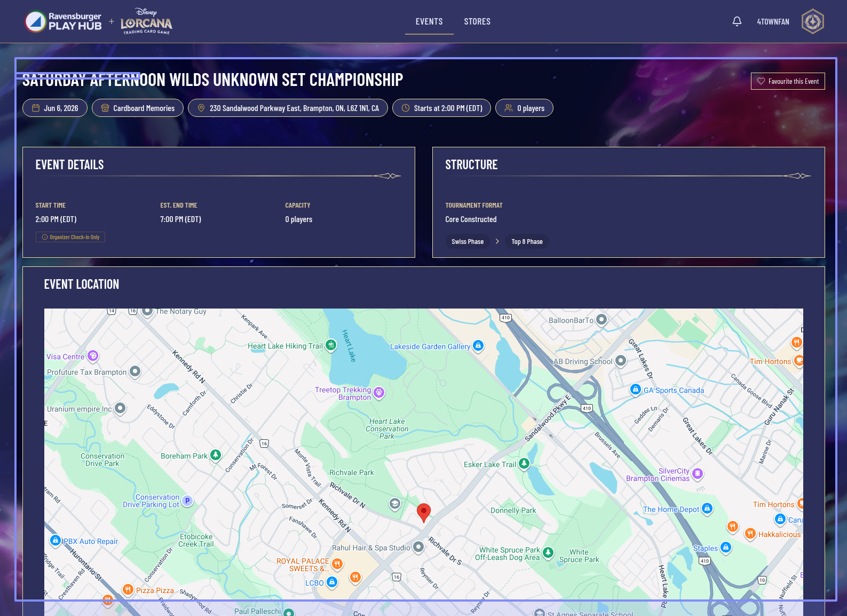Select the Top 8 Phase chip
Viewport: 847px width, 616px height.
pos(527,242)
